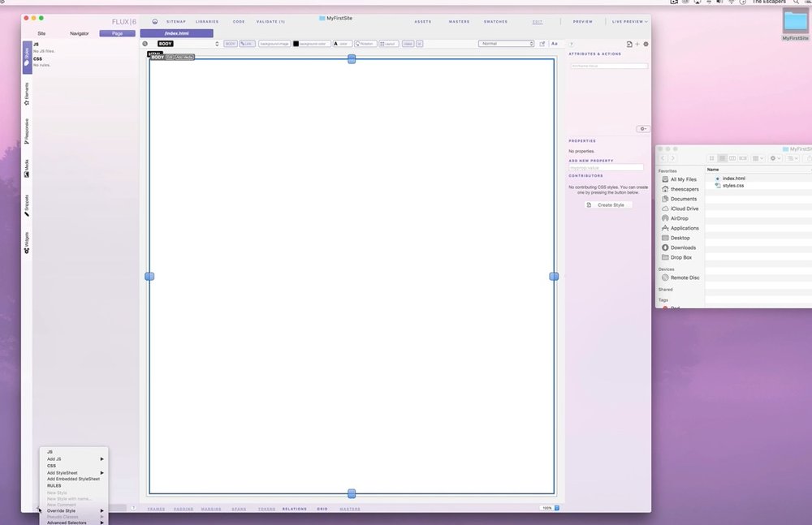Screen dimensions: 812x525
Task: Open PREVIEW mode
Action: [582, 22]
